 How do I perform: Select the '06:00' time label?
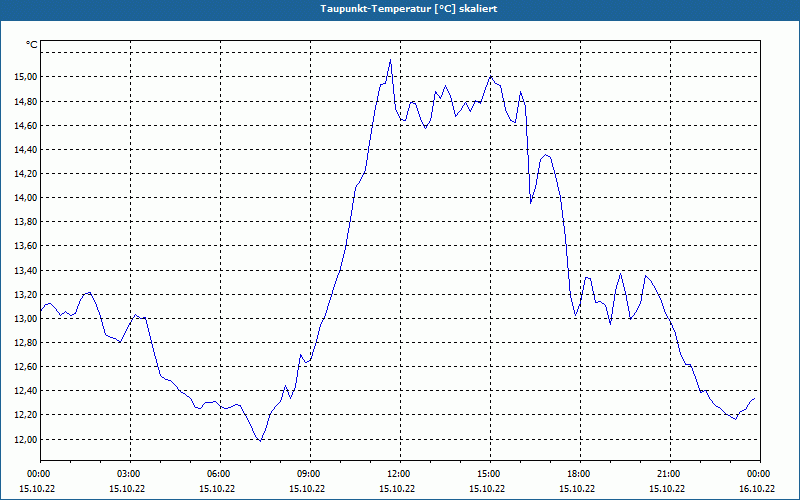pyautogui.click(x=220, y=474)
